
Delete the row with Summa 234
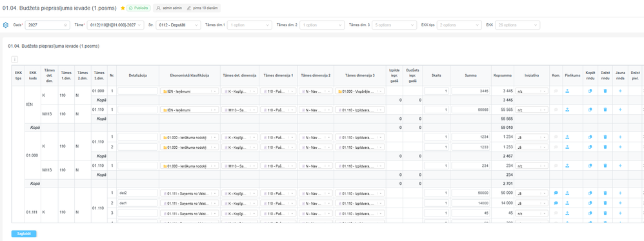(x=605, y=166)
